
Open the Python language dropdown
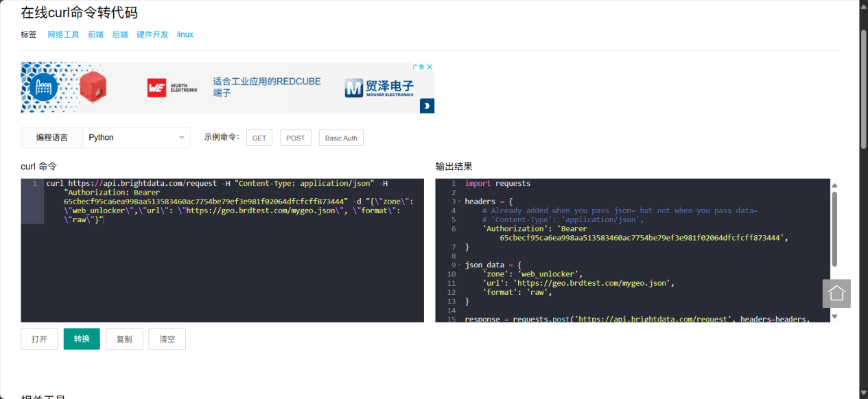[x=137, y=137]
